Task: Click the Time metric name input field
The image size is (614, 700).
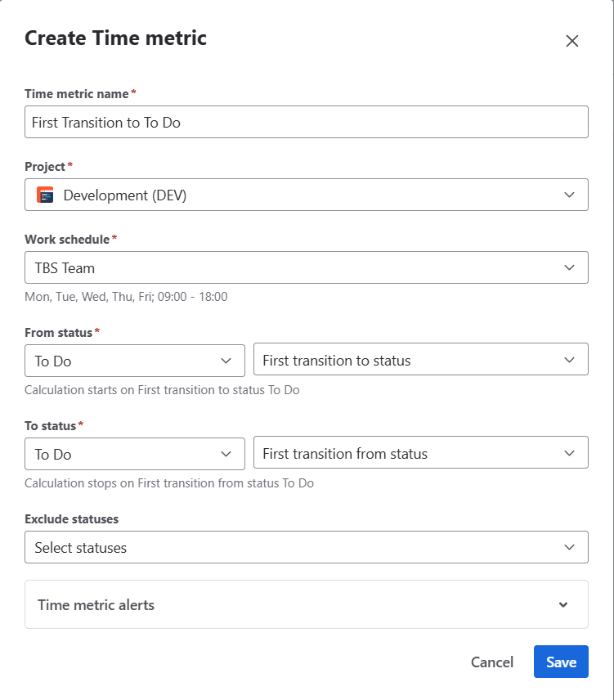Action: [x=307, y=123]
